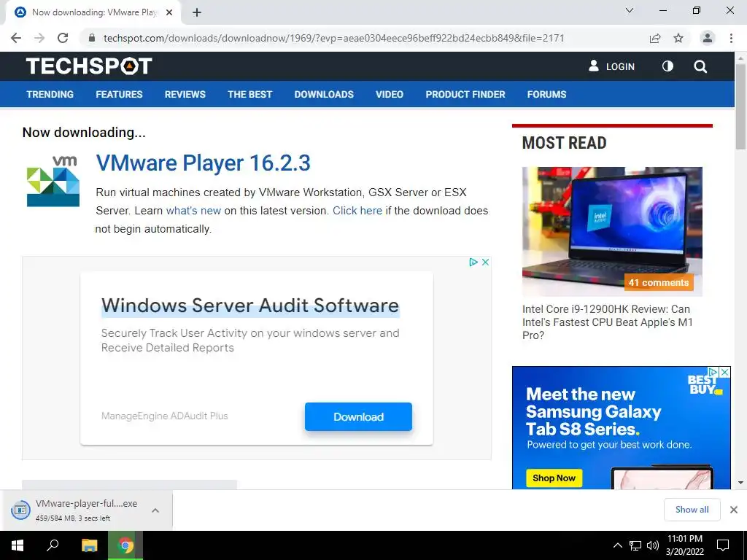Share this page using the share icon
This screenshot has width=747, height=560.
tap(655, 38)
